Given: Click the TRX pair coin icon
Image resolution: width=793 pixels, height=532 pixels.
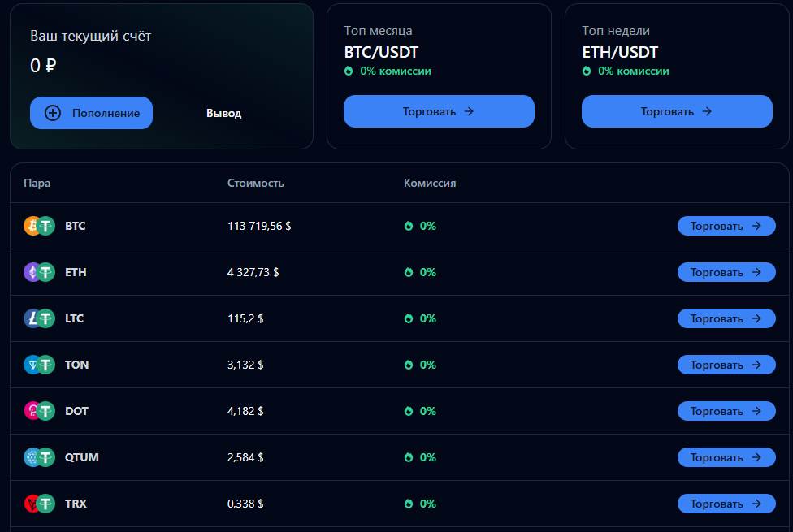Looking at the screenshot, I should tap(40, 504).
